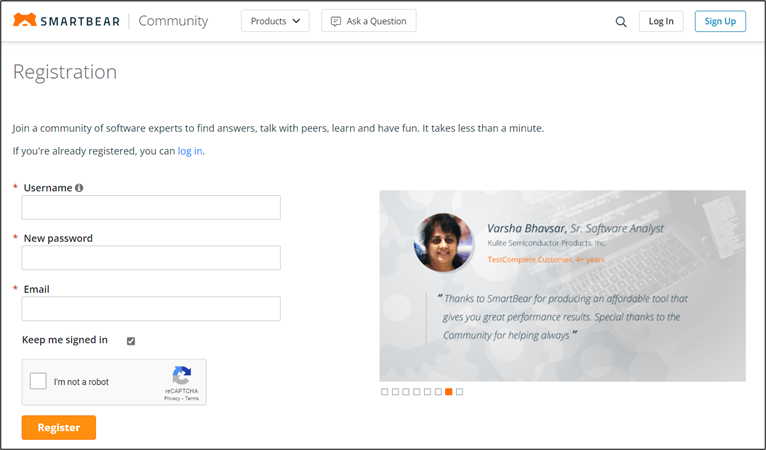
Task: Select the last carousel indicator dot
Action: point(460,392)
